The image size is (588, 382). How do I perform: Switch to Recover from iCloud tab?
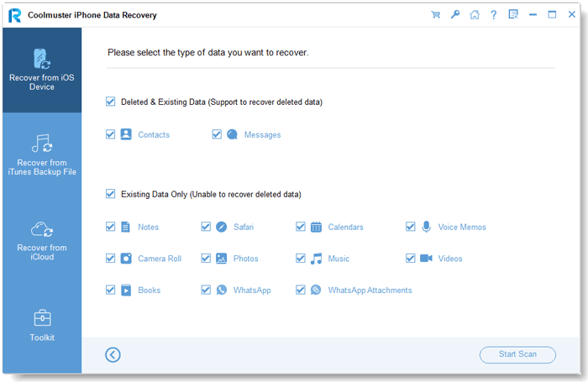[42, 240]
